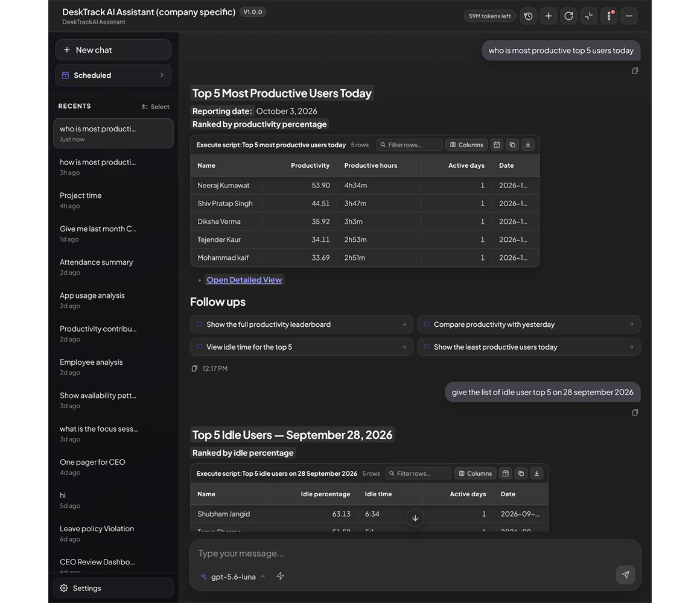Copy response next to 12:17 PM timestamp

coord(194,368)
